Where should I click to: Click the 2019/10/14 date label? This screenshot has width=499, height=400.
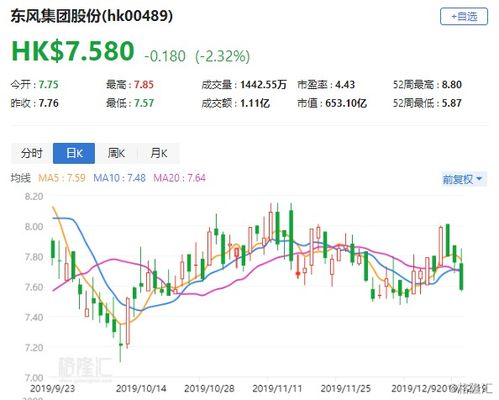click(x=141, y=389)
